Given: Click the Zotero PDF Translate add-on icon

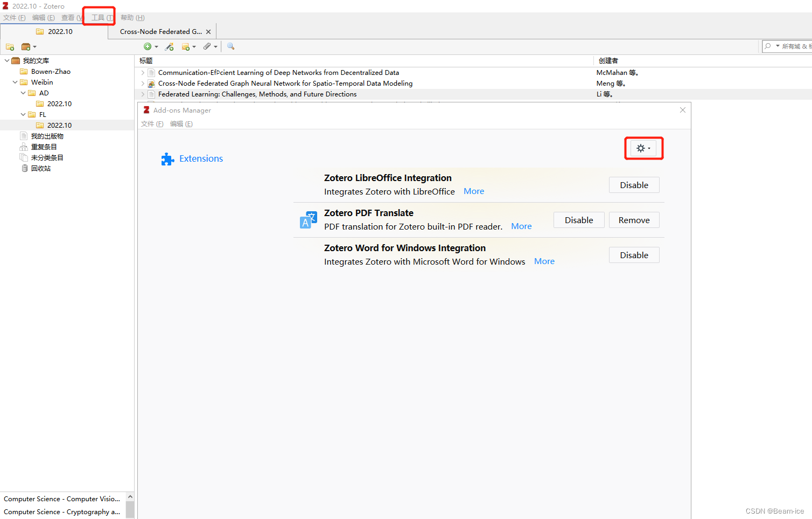Looking at the screenshot, I should coord(308,220).
